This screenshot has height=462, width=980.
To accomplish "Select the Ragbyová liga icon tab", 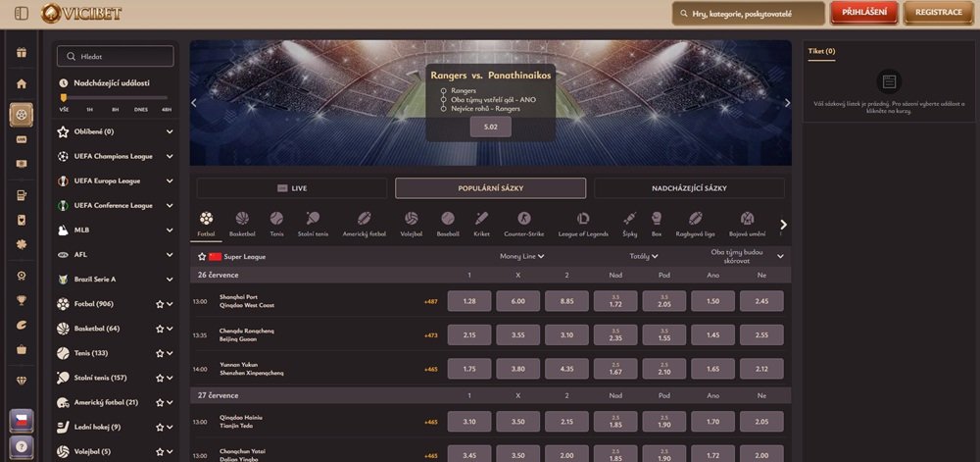I will tap(696, 225).
